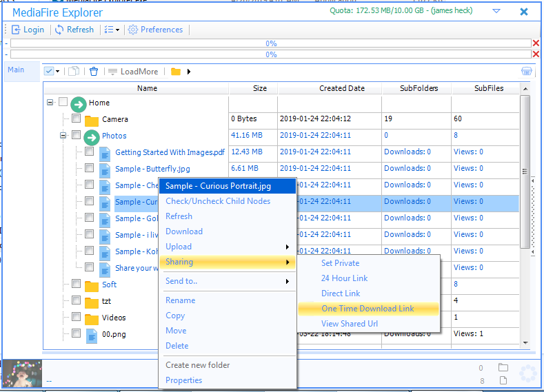The height and width of the screenshot is (392, 544).
Task: Collapse the Home tree node
Action: [50, 102]
